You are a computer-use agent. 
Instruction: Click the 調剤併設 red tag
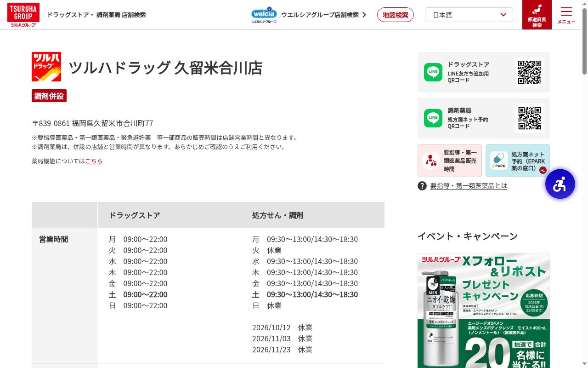click(49, 96)
